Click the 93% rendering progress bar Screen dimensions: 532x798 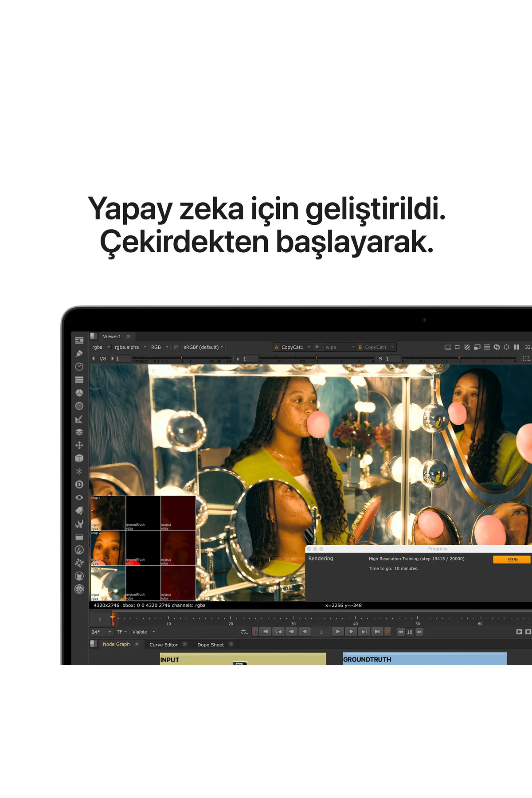coord(512,559)
